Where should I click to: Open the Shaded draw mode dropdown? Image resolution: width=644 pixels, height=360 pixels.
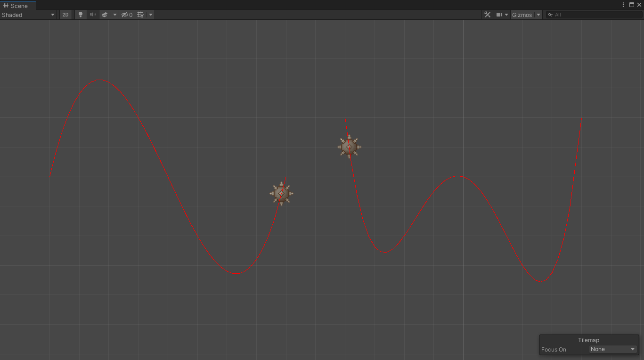click(28, 15)
